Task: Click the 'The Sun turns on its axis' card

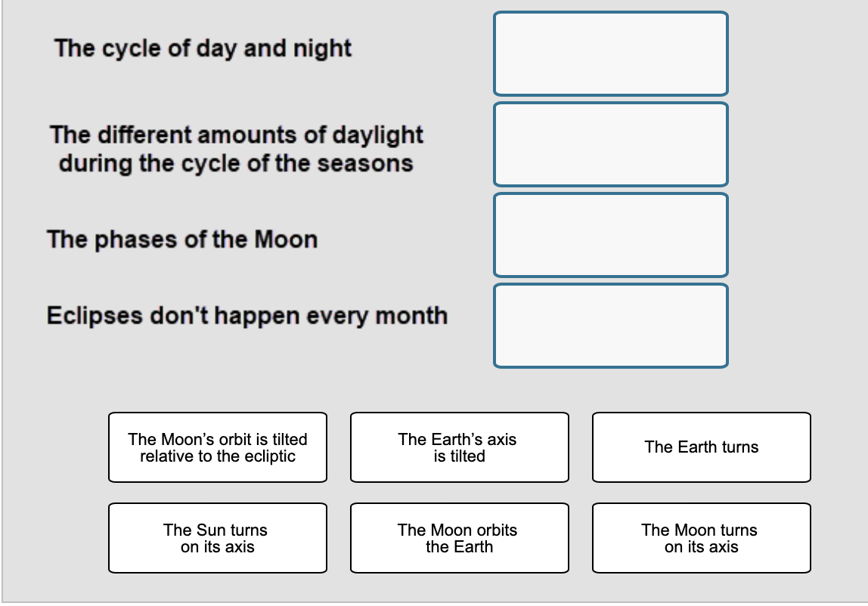Action: click(x=217, y=538)
